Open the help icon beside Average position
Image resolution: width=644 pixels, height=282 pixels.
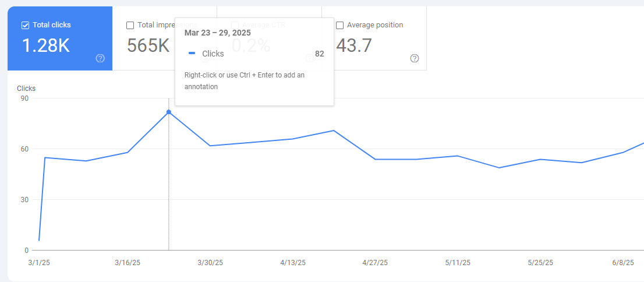(415, 58)
